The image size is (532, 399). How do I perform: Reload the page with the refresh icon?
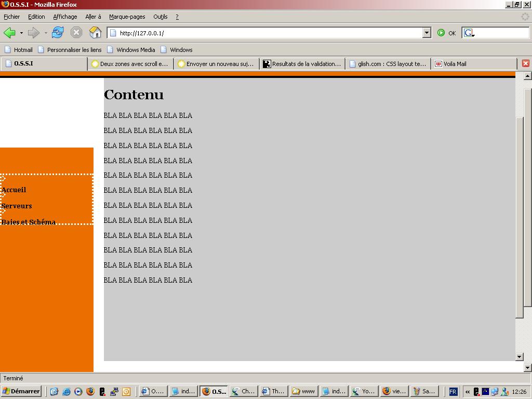[57, 33]
